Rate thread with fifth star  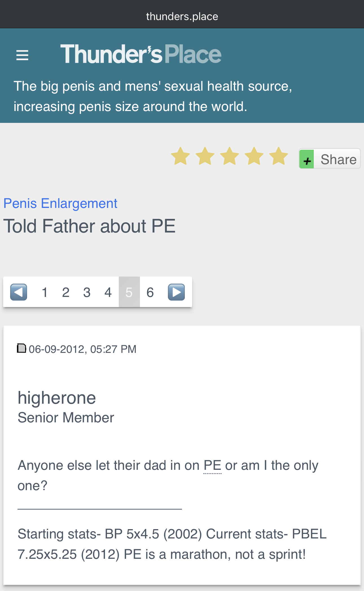point(279,156)
